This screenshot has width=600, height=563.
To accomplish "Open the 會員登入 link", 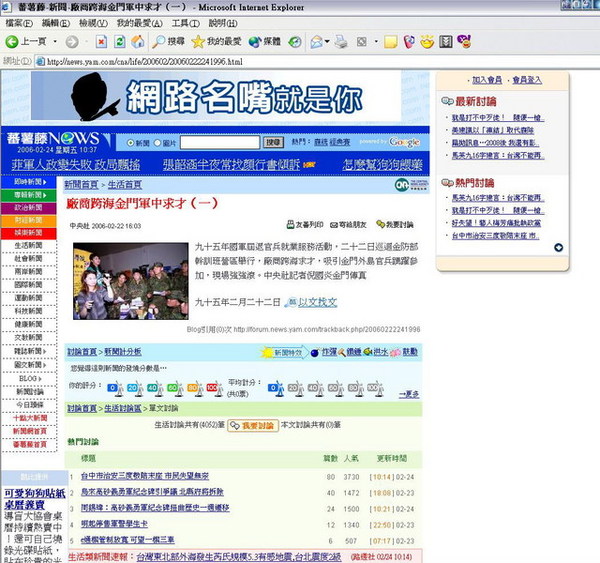I will pyautogui.click(x=527, y=80).
